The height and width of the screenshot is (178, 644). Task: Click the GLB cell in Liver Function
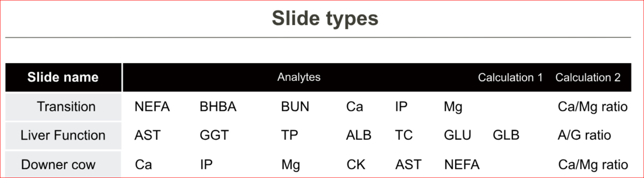click(506, 136)
